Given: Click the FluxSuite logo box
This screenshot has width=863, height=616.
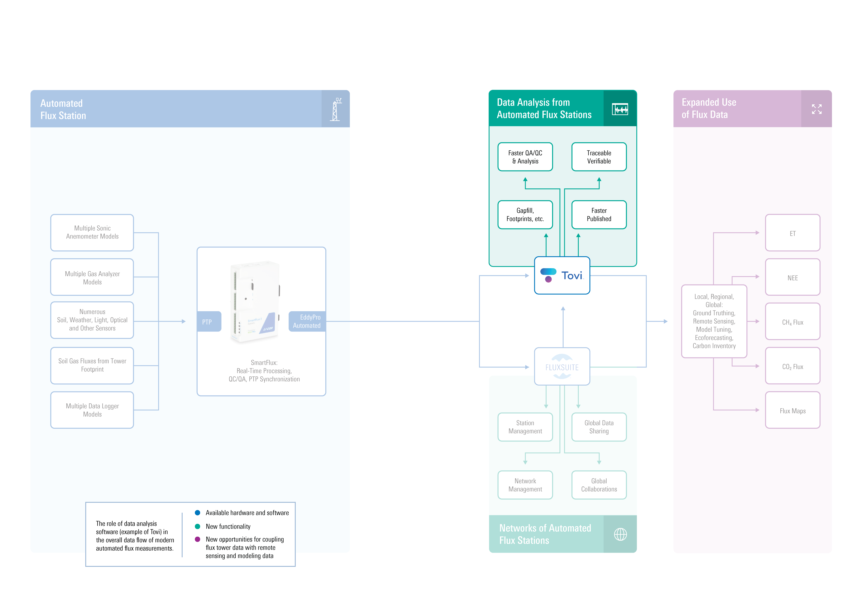Looking at the screenshot, I should click(x=562, y=366).
